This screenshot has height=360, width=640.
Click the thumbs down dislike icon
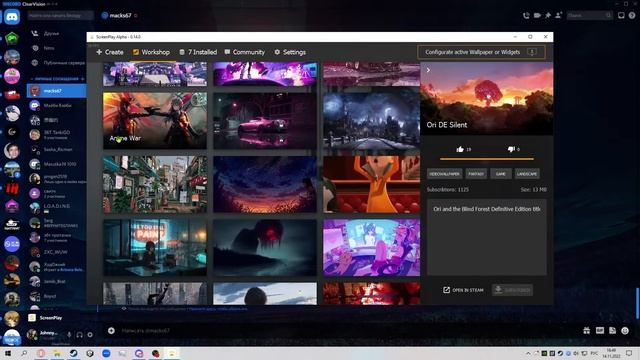coord(511,149)
